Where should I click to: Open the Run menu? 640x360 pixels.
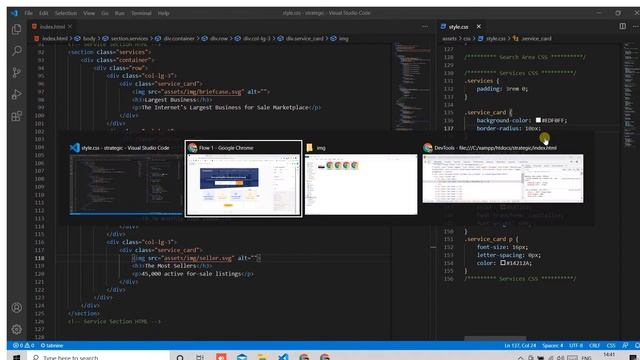120,13
